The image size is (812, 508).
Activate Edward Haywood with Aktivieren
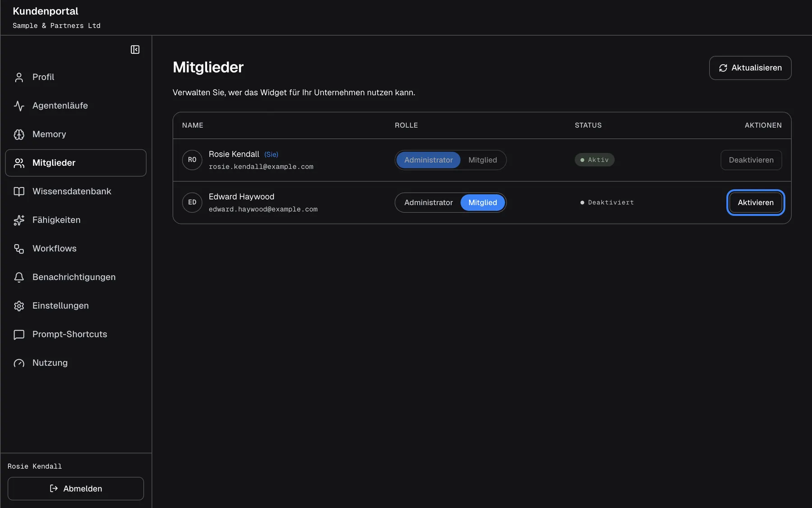(756, 202)
